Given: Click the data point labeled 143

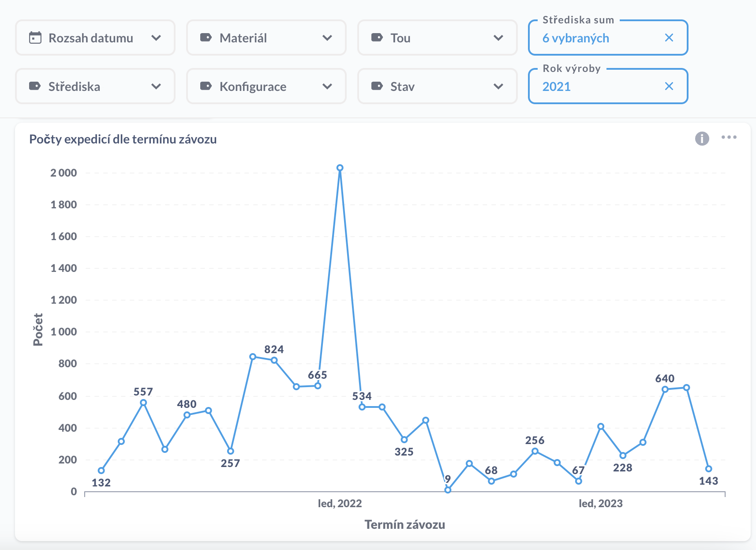Looking at the screenshot, I should point(708,469).
